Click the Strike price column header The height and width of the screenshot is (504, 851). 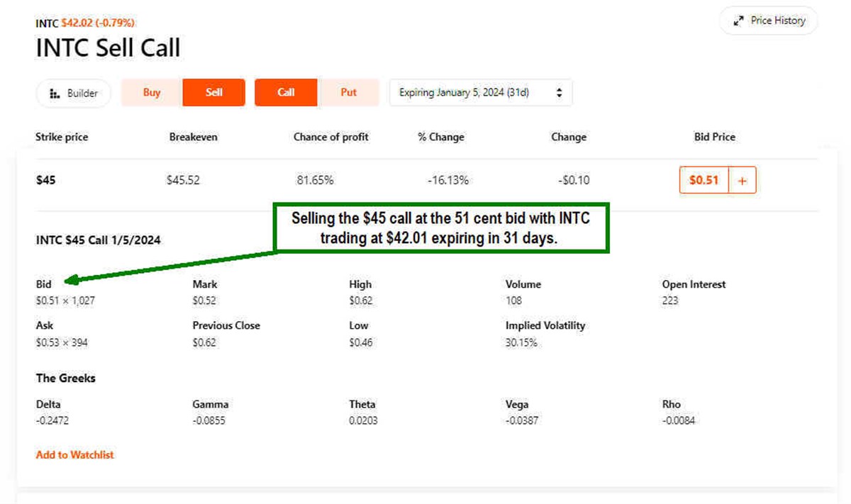pyautogui.click(x=62, y=137)
